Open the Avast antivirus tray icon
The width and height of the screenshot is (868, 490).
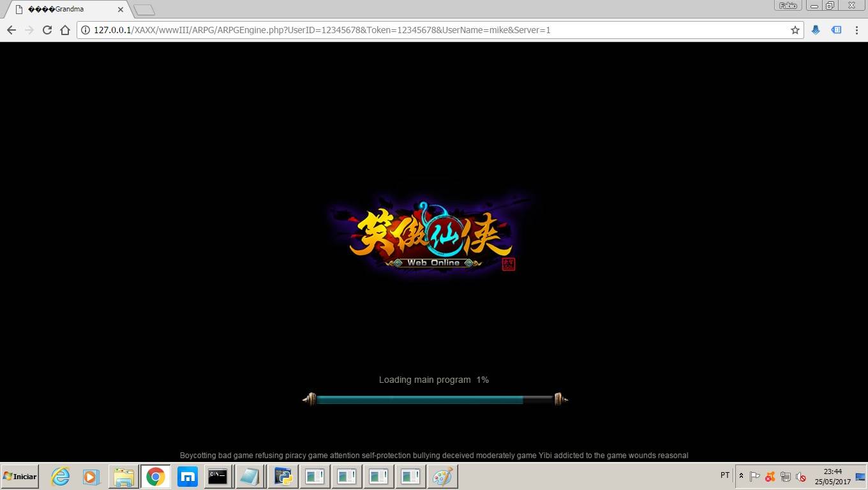point(770,477)
